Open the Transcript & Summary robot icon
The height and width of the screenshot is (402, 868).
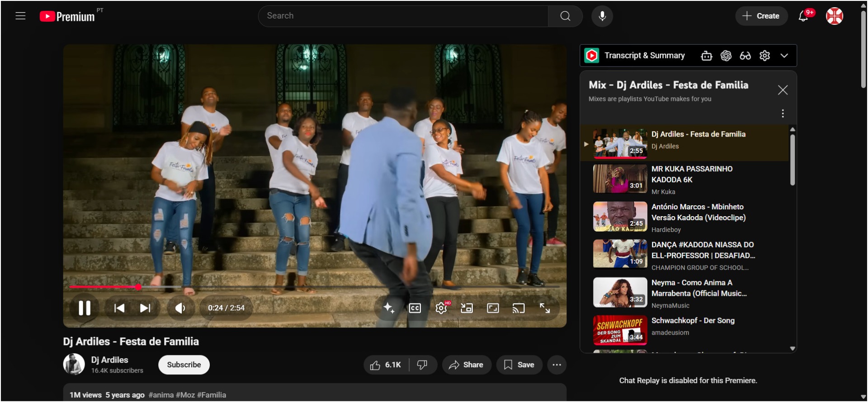click(707, 56)
